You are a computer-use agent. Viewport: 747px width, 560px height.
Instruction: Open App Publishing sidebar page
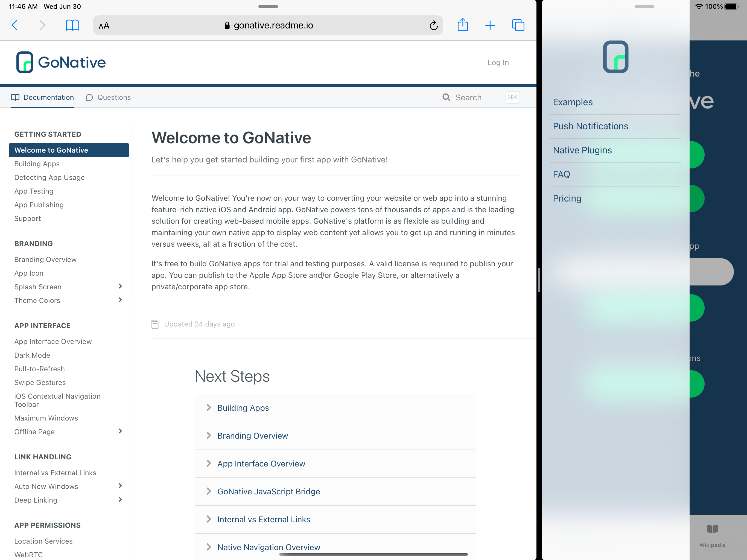39,205
